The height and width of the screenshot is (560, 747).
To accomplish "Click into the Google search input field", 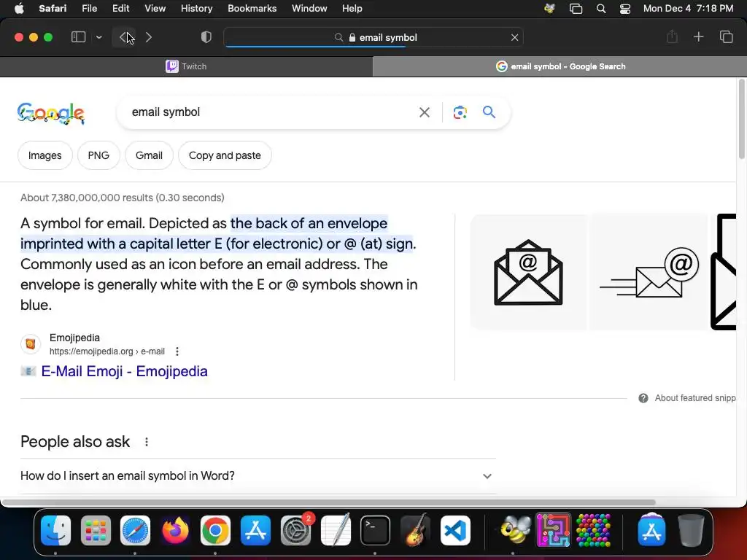I will pyautogui.click(x=271, y=112).
